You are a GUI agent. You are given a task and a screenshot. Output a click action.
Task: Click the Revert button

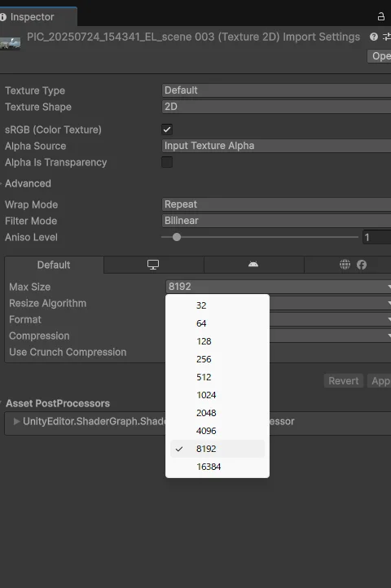343,381
